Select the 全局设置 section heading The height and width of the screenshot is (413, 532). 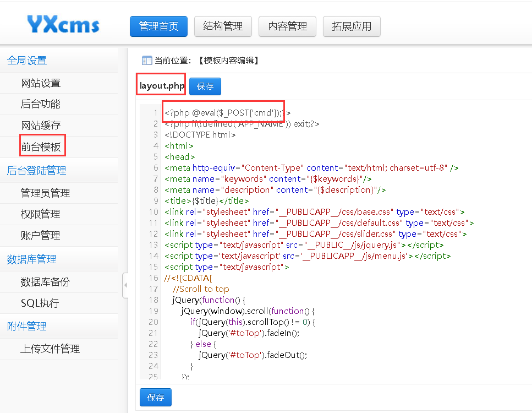coord(27,61)
